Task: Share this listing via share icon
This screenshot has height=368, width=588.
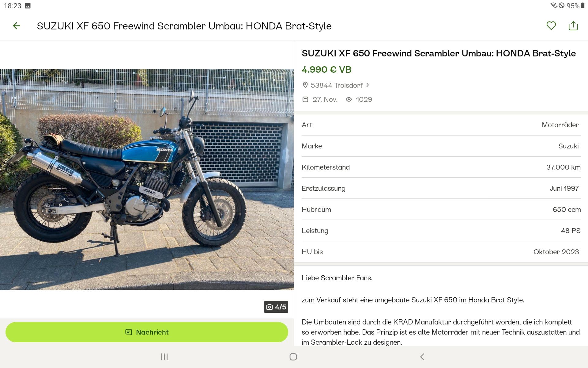Action: click(x=573, y=26)
